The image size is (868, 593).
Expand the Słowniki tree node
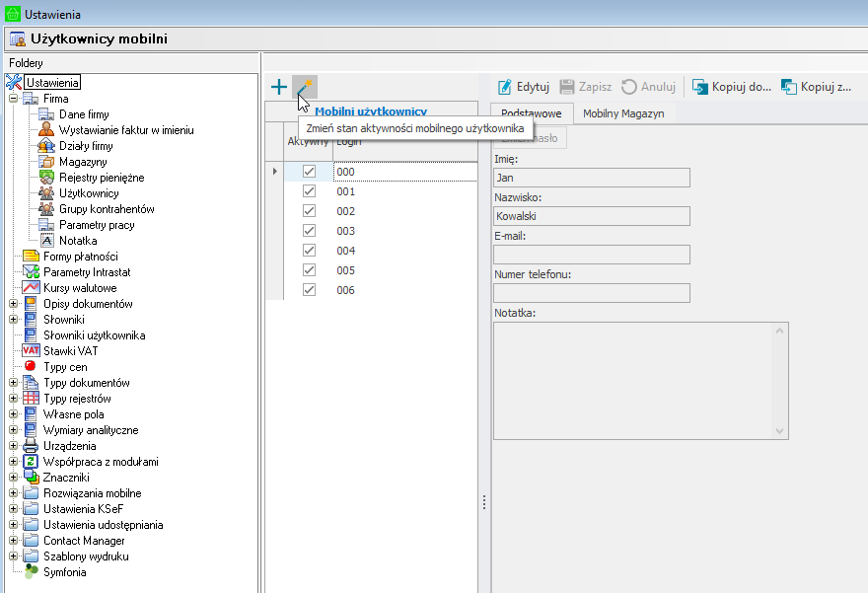(13, 320)
